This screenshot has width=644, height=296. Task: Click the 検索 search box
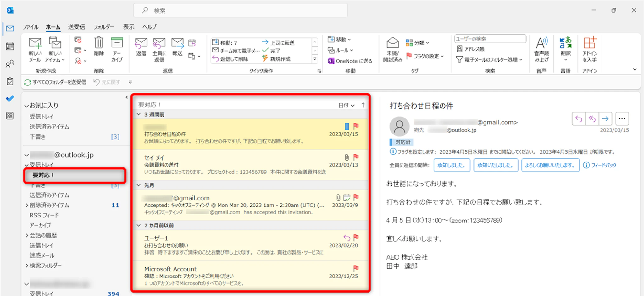click(241, 11)
